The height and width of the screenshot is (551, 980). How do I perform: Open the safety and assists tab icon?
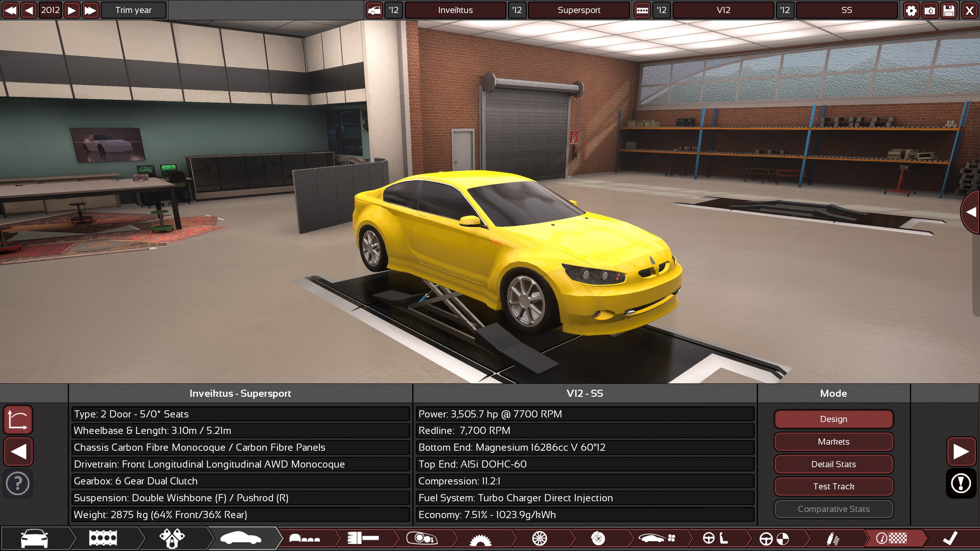pyautogui.click(x=774, y=538)
